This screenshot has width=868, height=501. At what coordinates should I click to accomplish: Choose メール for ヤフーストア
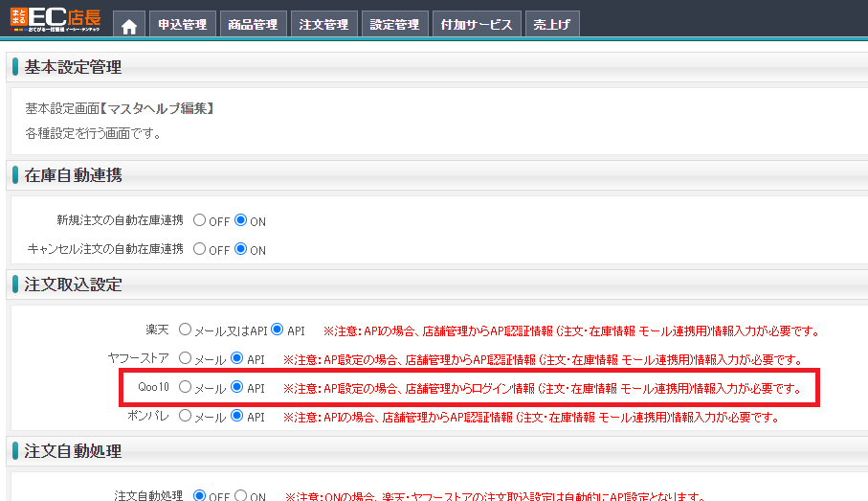click(186, 359)
